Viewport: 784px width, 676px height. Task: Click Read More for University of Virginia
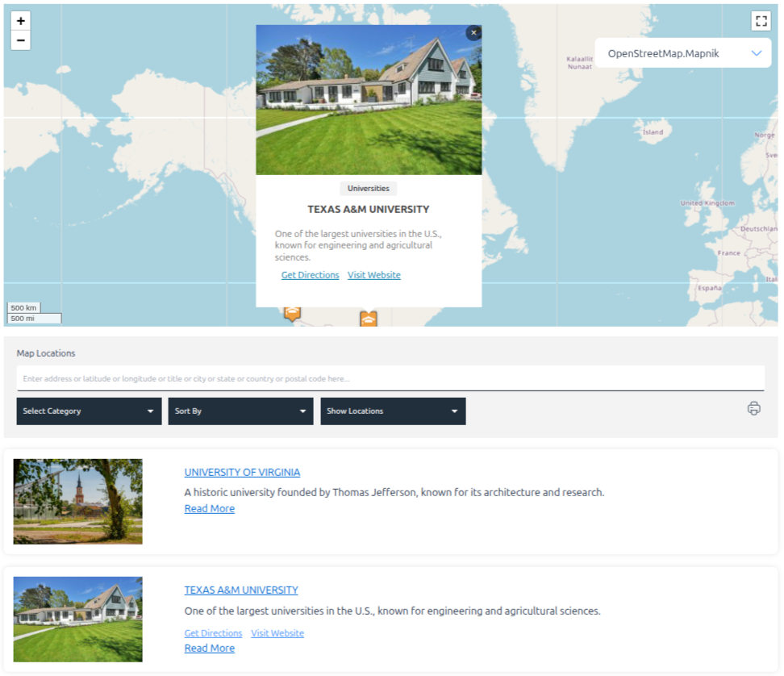click(209, 508)
